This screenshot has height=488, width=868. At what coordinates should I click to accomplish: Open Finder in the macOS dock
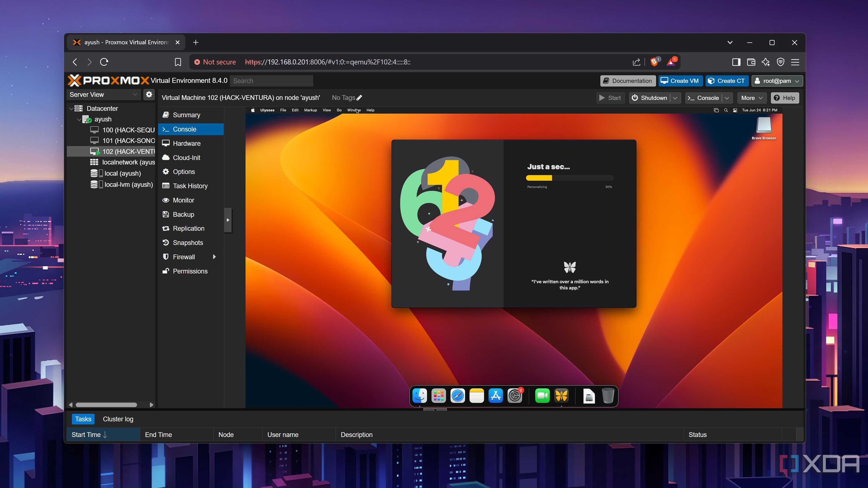point(420,396)
